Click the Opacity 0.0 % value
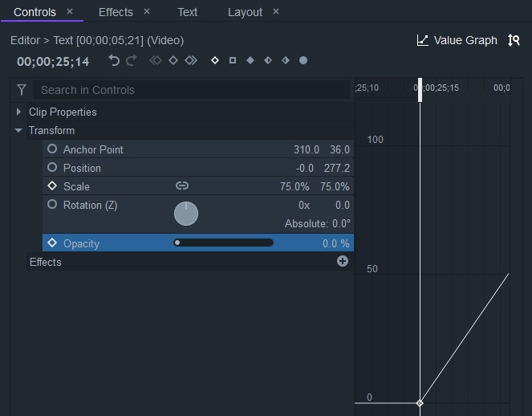This screenshot has width=532, height=416. 335,243
